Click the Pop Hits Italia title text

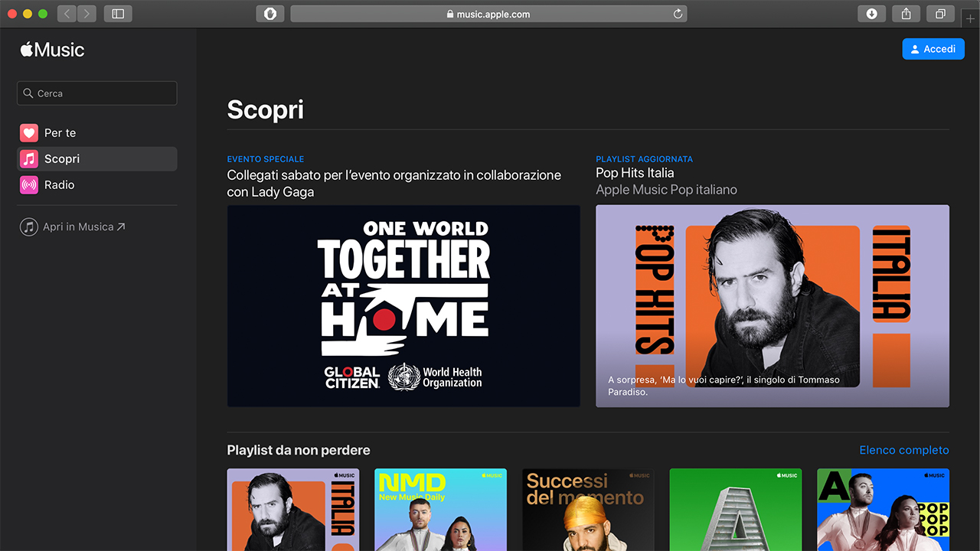[635, 173]
